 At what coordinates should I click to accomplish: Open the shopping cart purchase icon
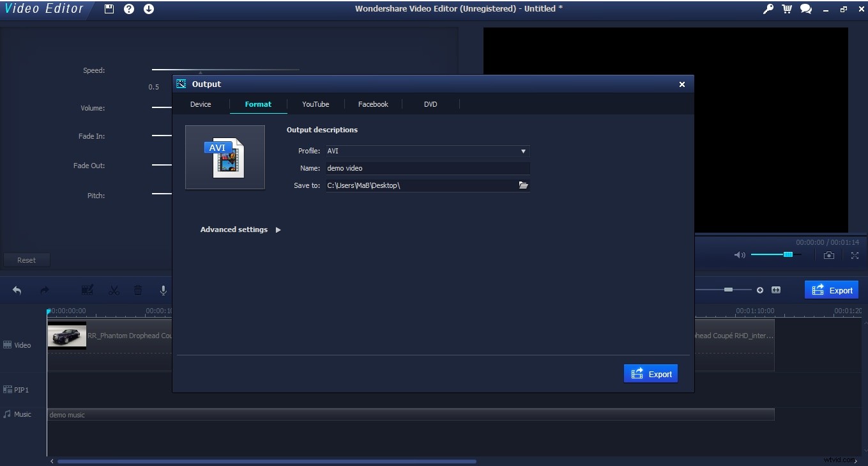tap(787, 9)
